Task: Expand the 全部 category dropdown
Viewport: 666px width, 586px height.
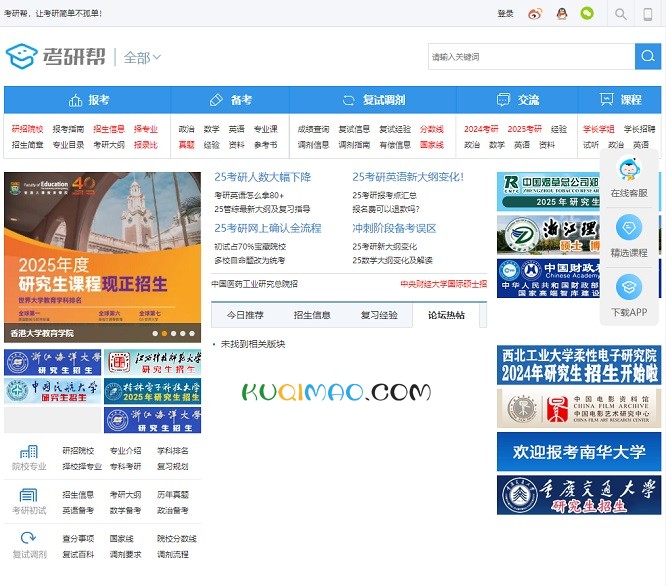Action: click(x=142, y=58)
